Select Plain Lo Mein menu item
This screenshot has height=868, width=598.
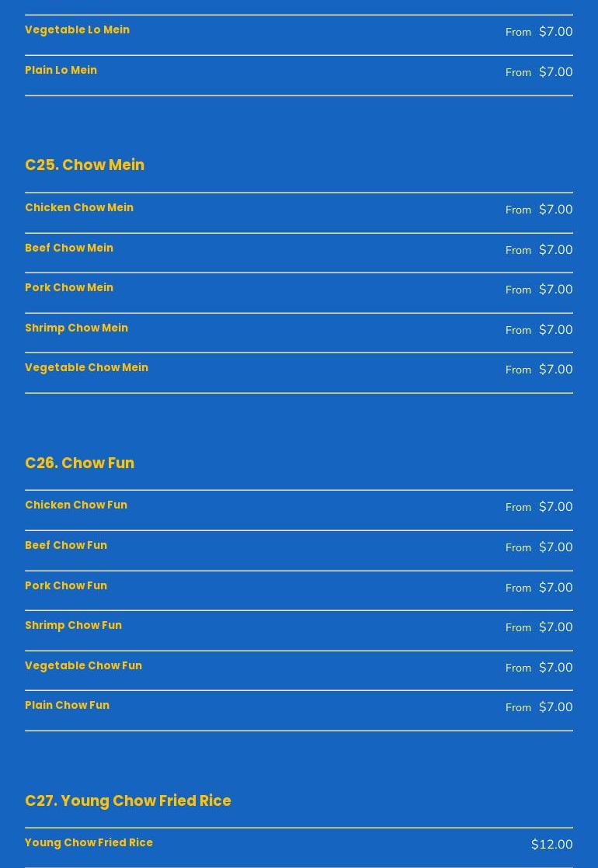click(61, 71)
